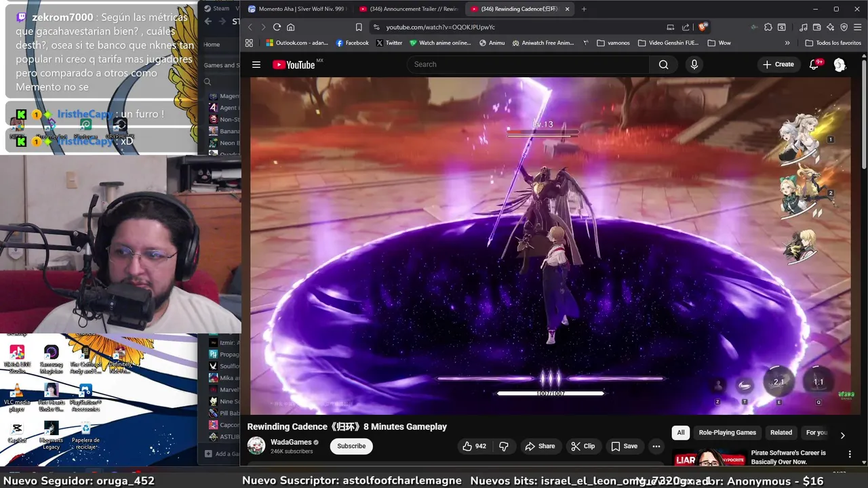Save the video to a playlist
Image resolution: width=868 pixels, height=488 pixels.
pyautogui.click(x=624, y=446)
